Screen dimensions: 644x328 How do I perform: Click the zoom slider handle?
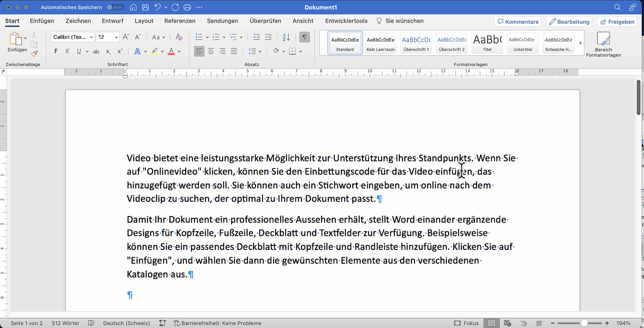(x=584, y=323)
